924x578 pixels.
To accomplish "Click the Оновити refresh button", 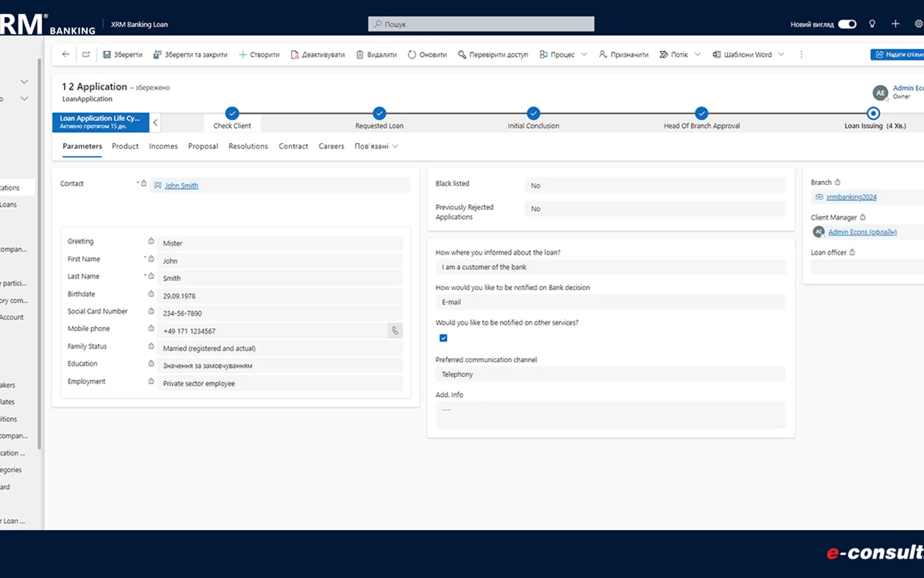I will coord(427,54).
